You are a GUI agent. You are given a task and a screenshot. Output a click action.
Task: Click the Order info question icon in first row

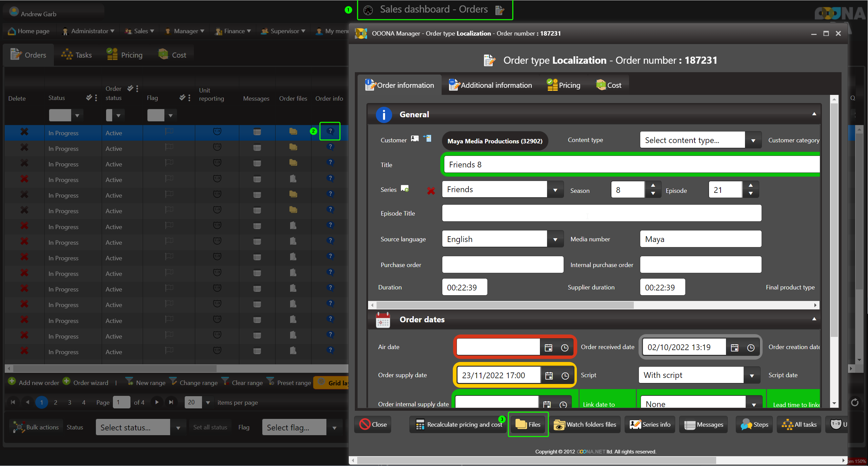[x=330, y=131]
